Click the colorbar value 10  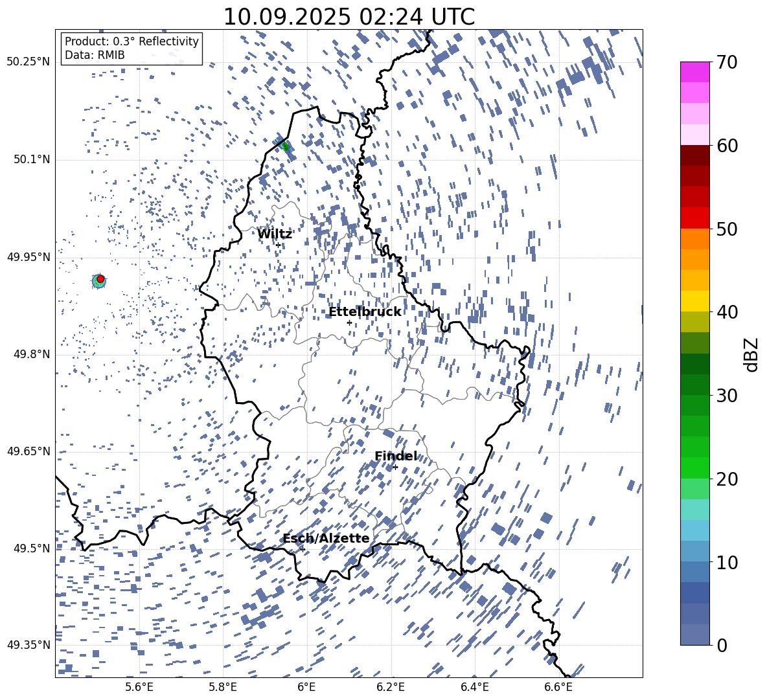click(x=727, y=562)
